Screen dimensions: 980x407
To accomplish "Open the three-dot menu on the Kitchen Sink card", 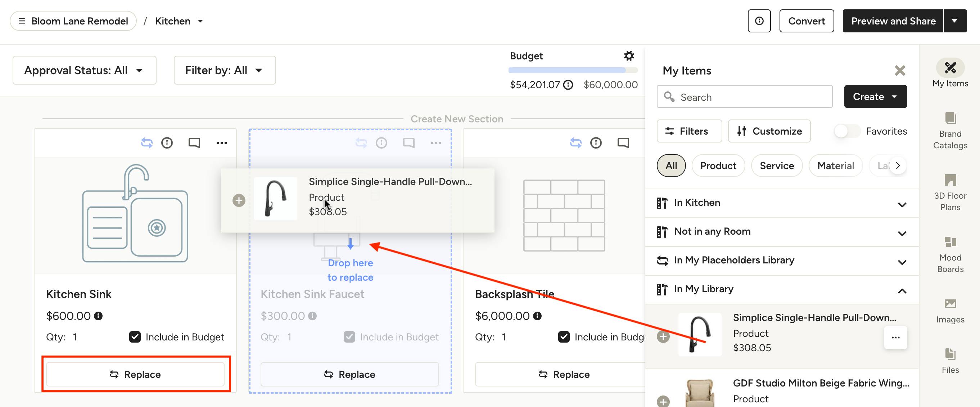I will (x=221, y=143).
